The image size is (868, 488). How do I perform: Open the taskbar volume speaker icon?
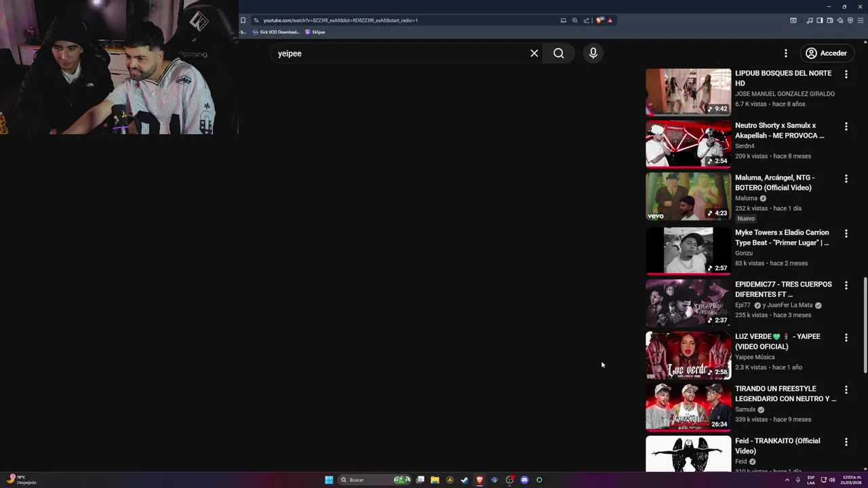[832, 480]
